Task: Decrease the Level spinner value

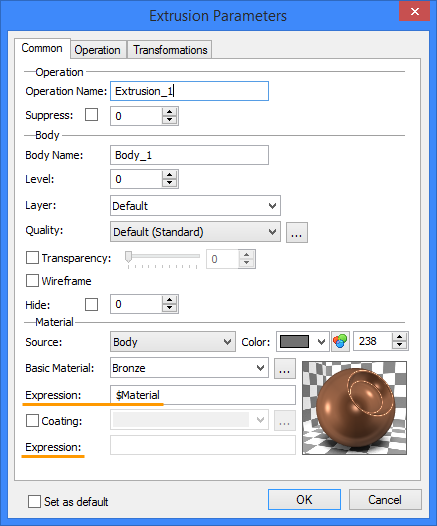Action: pos(169,183)
